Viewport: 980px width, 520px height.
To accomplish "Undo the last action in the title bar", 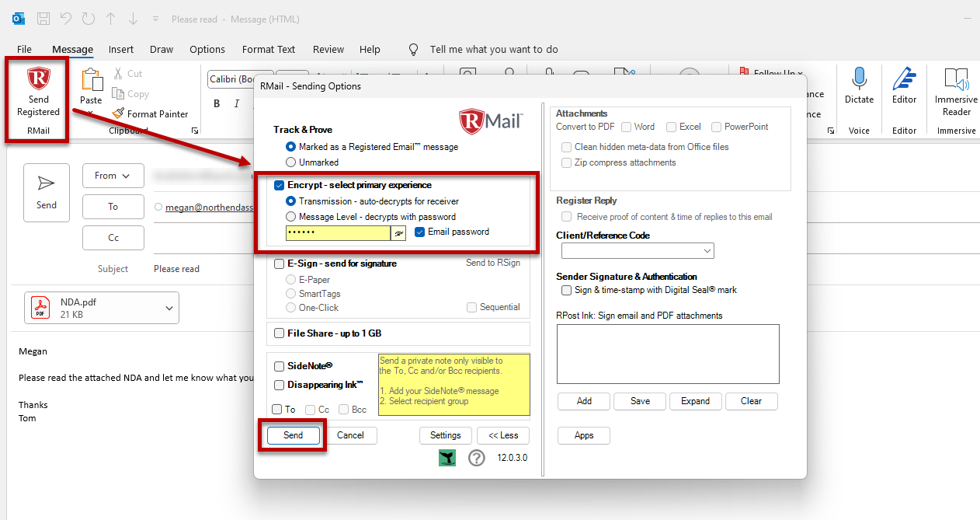I will click(66, 19).
